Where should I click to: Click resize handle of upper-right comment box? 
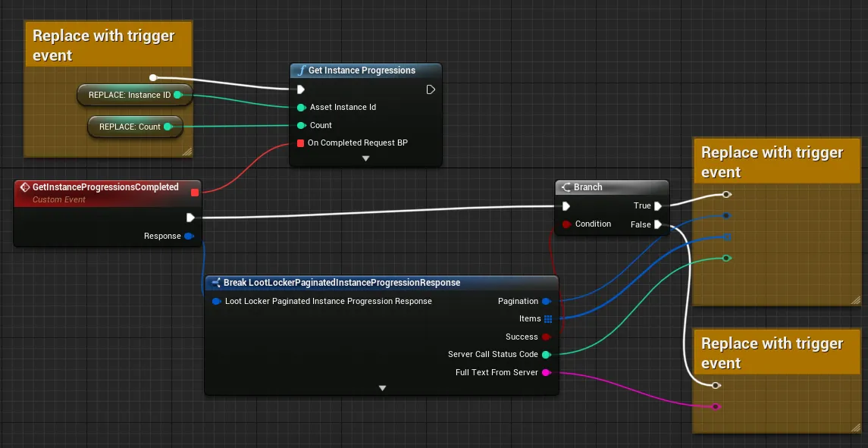(x=856, y=300)
